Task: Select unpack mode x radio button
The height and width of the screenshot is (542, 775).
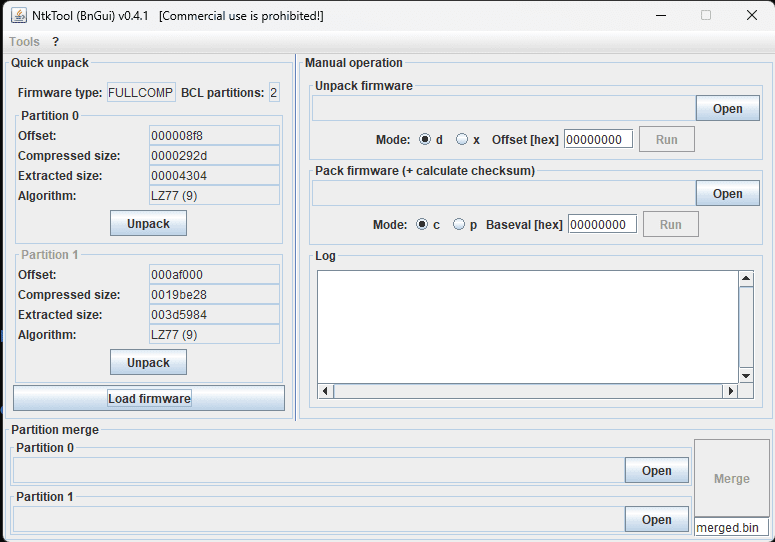Action: pyautogui.click(x=462, y=140)
